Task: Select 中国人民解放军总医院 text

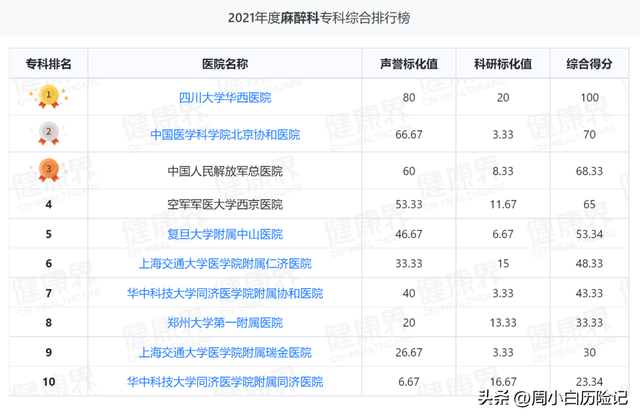Action: pos(225,171)
